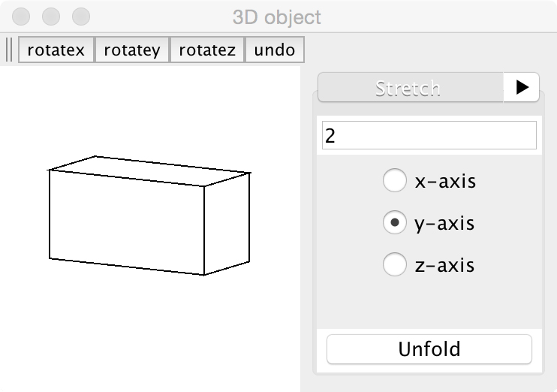
Task: Choose the y-axis radio option
Action: pos(394,223)
